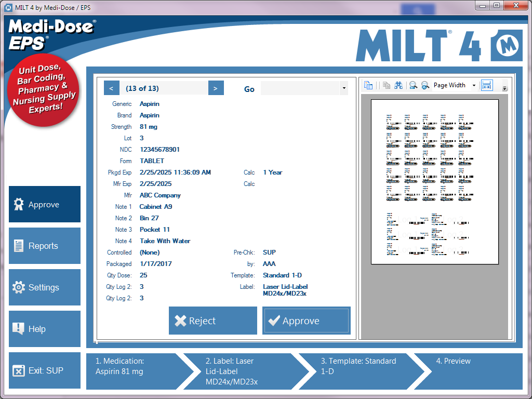Click the Controlled value (None)

pos(150,252)
